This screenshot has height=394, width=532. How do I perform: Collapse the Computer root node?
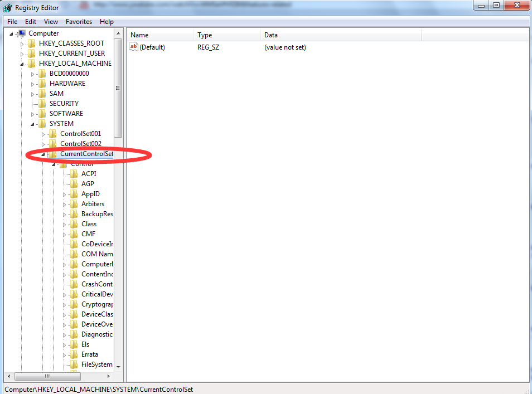(x=11, y=34)
